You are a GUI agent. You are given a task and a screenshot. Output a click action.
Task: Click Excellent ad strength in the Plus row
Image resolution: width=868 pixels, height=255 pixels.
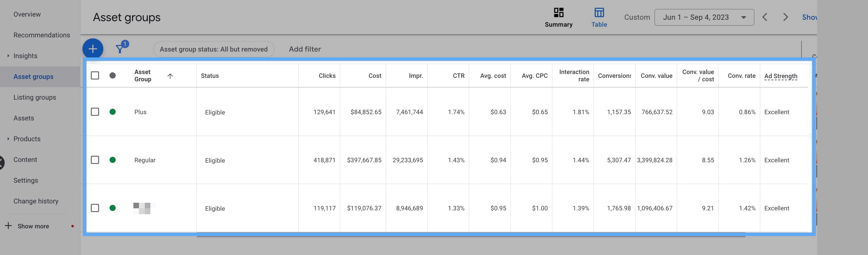point(777,112)
